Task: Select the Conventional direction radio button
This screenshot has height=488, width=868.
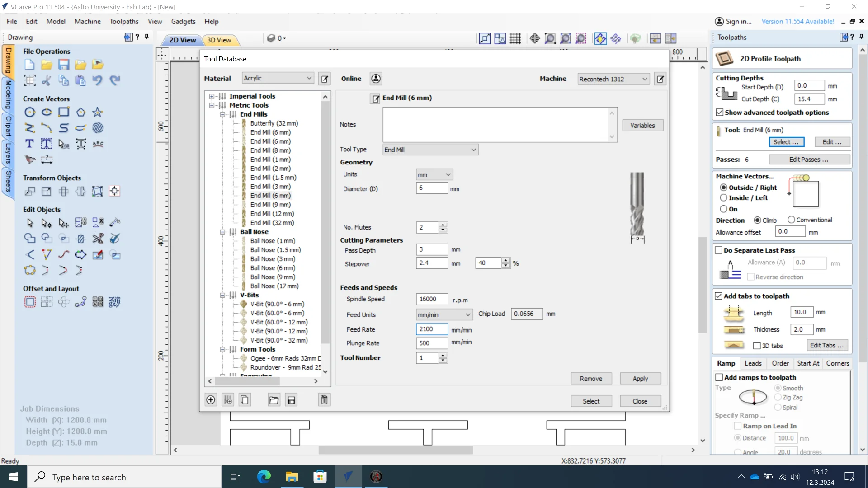Action: tap(791, 220)
